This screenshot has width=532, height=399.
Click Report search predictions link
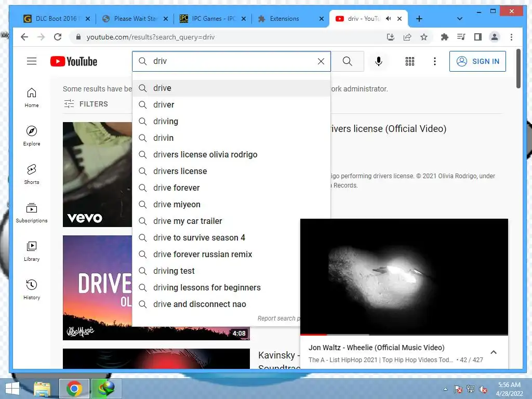coord(278,318)
